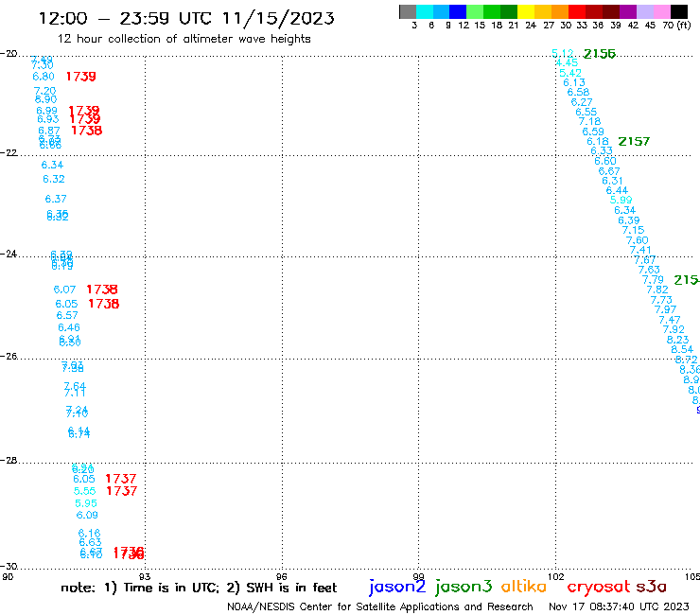
Task: Click the 7.97 wave height value
Action: (666, 309)
